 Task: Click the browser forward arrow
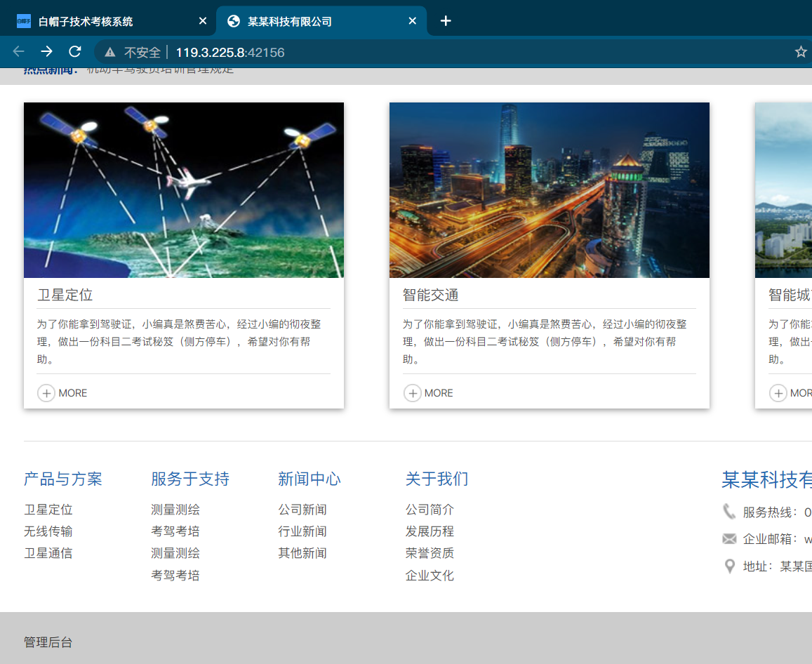(x=46, y=51)
